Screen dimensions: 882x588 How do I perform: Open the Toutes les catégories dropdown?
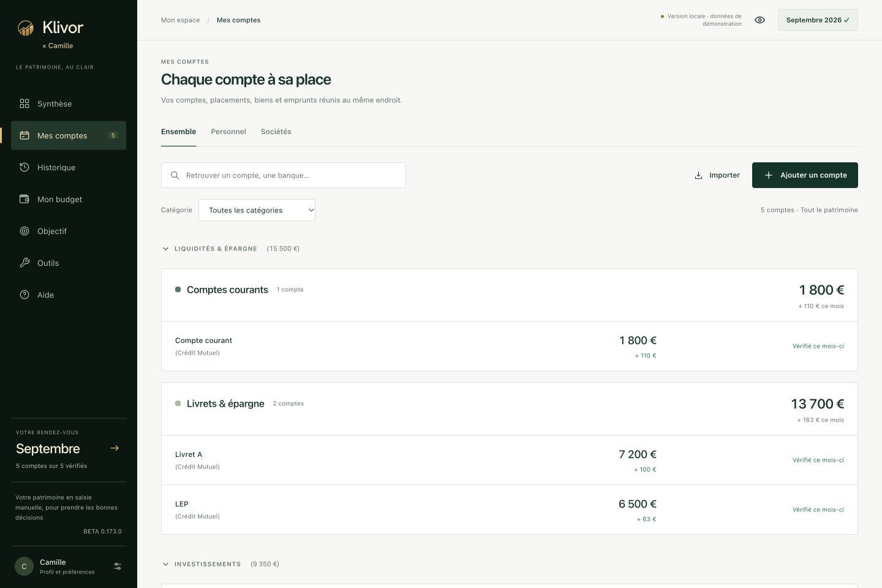point(257,210)
